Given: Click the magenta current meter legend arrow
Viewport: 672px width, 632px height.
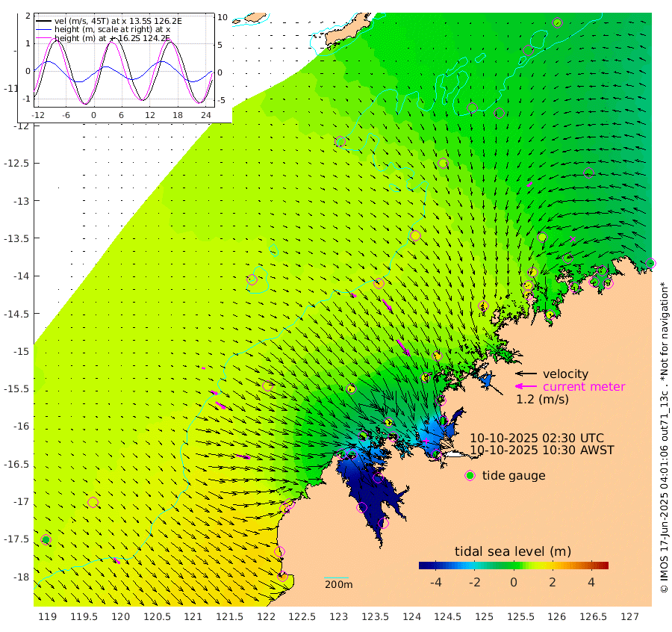Looking at the screenshot, I should [x=526, y=386].
